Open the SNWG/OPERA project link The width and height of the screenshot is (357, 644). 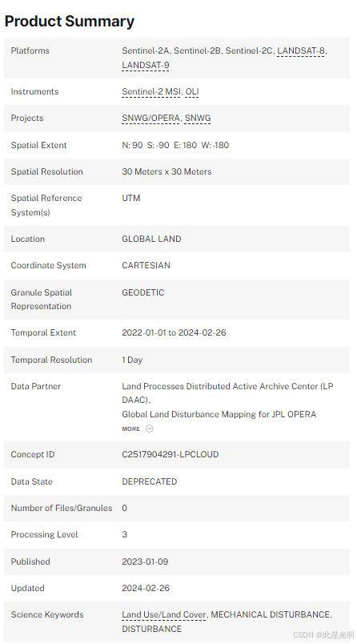[x=151, y=118]
